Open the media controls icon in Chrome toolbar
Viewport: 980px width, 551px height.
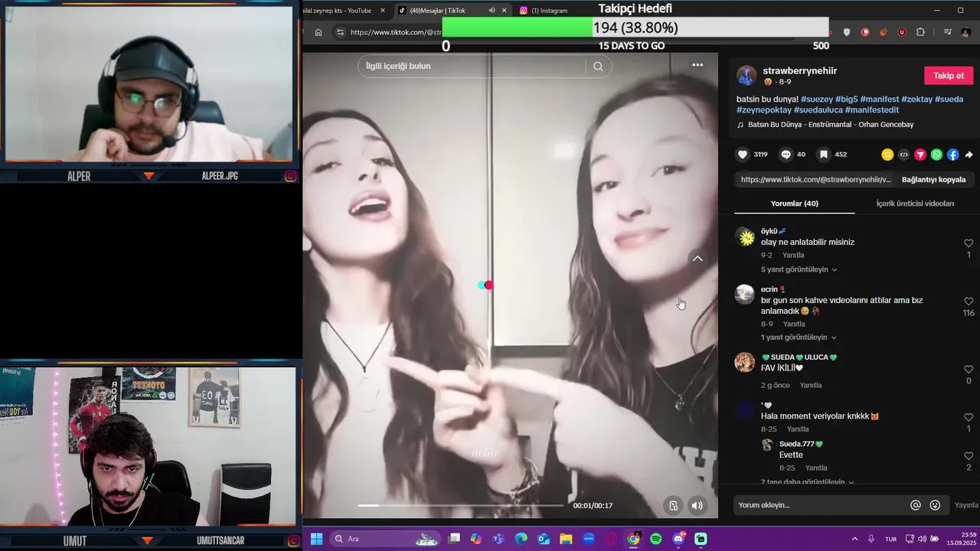click(x=948, y=32)
